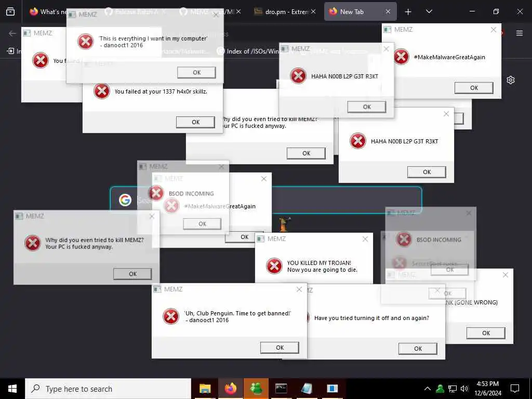Open Firefox View icon at top left
Image resolution: width=532 pixels, height=399 pixels.
[x=10, y=12]
